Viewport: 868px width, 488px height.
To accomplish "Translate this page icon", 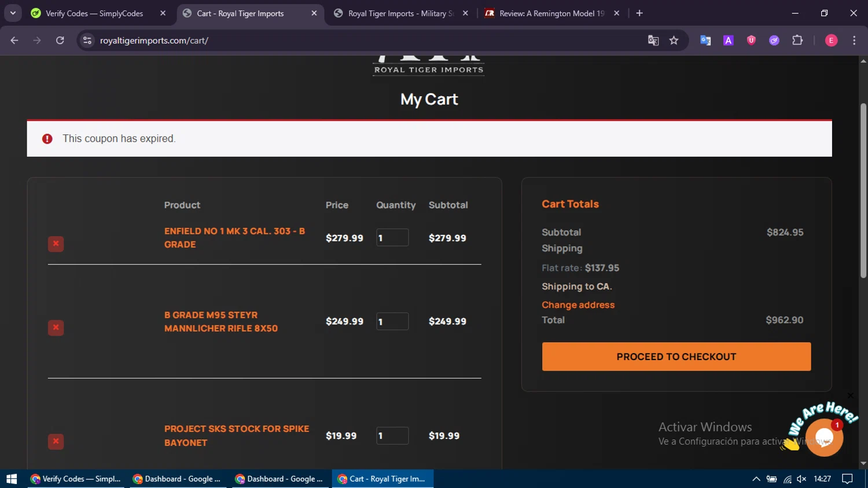I will click(x=653, y=41).
